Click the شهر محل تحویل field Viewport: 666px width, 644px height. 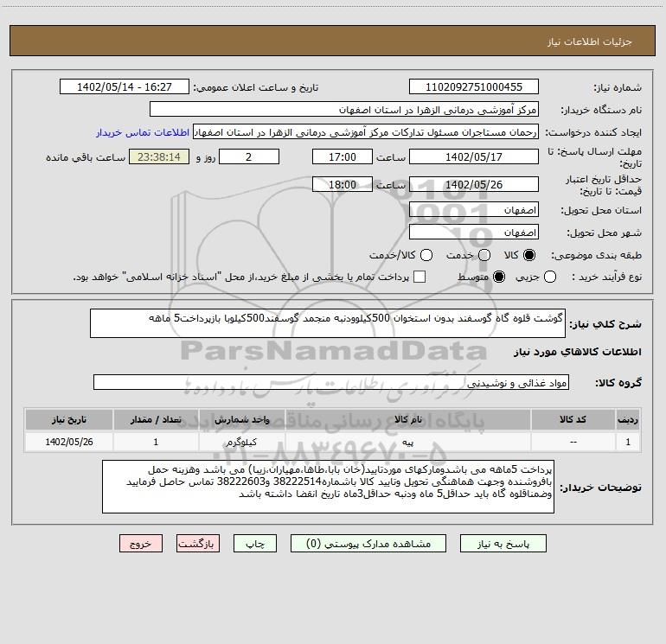(474, 233)
